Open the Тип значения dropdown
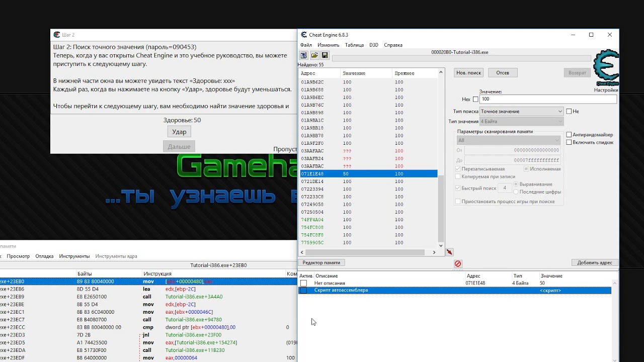The image size is (644, 362). (522, 121)
